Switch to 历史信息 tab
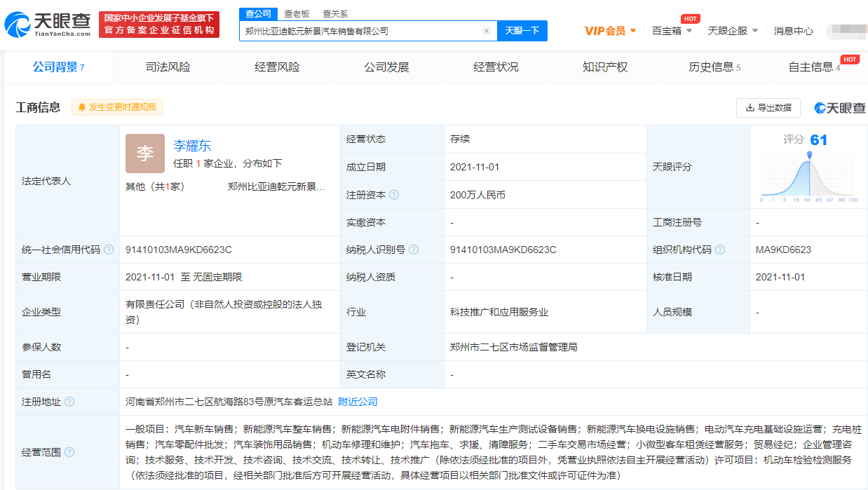Image resolution: width=868 pixels, height=490 pixels. (714, 67)
